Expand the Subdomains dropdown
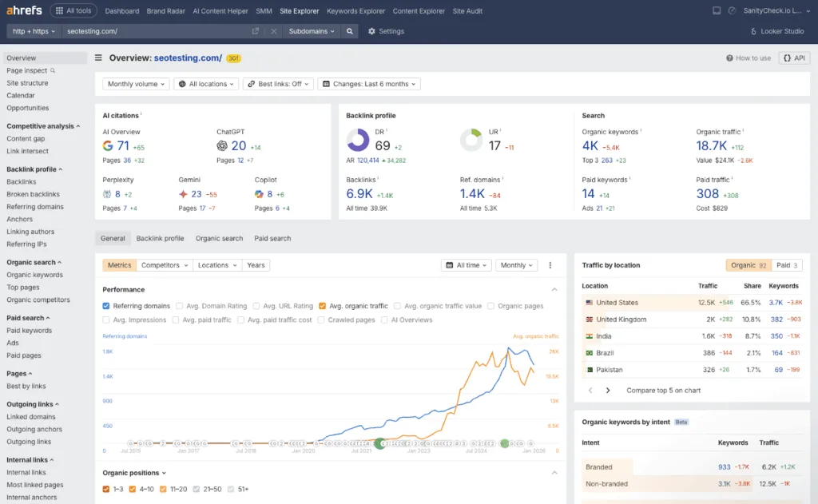Viewport: 818px width, 504px height. 312,31
